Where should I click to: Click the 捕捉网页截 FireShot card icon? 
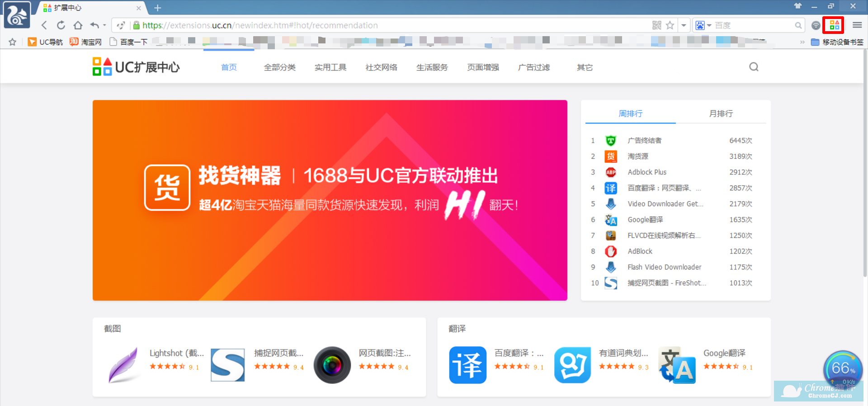(x=228, y=365)
